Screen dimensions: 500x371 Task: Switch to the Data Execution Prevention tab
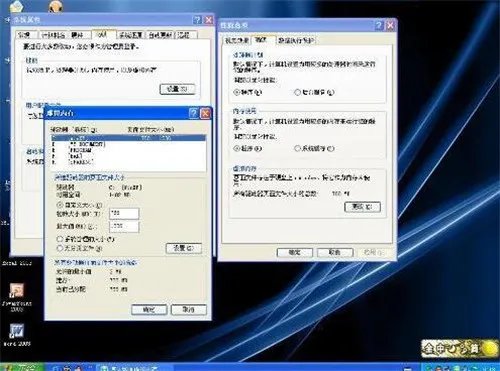click(x=296, y=40)
